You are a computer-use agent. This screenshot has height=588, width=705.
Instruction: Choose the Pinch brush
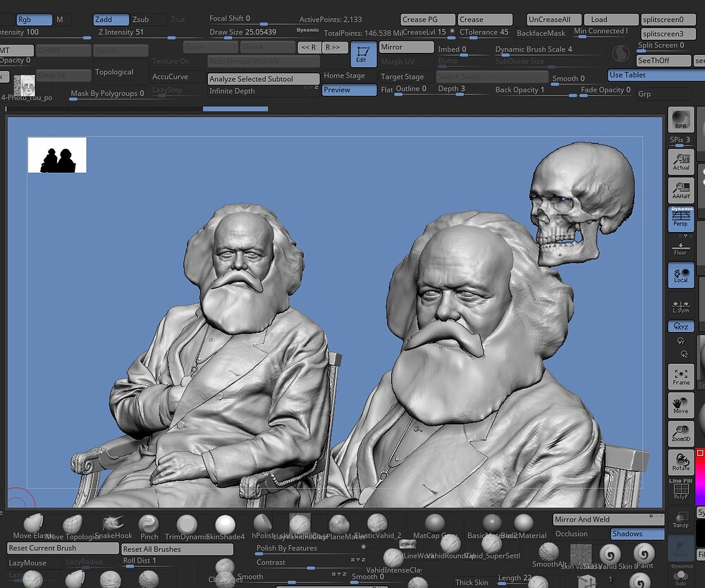click(149, 525)
